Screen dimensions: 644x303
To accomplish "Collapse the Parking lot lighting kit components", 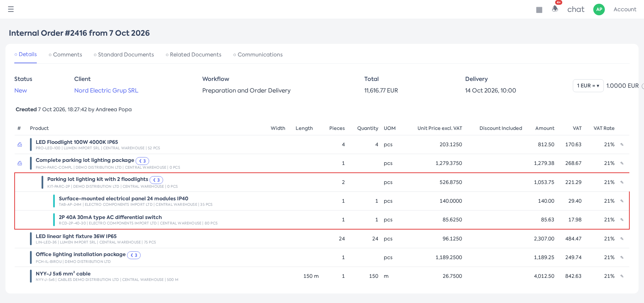I will click(156, 180).
